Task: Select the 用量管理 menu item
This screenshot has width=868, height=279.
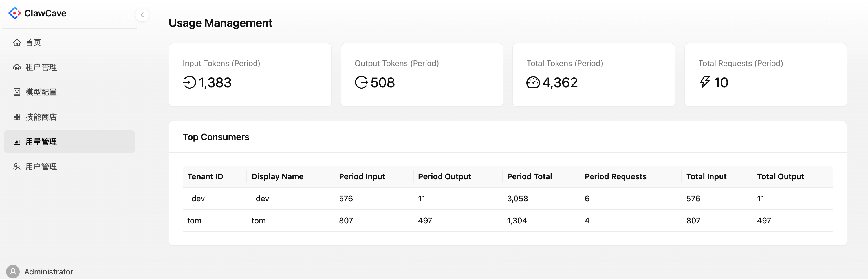Action: click(x=41, y=142)
